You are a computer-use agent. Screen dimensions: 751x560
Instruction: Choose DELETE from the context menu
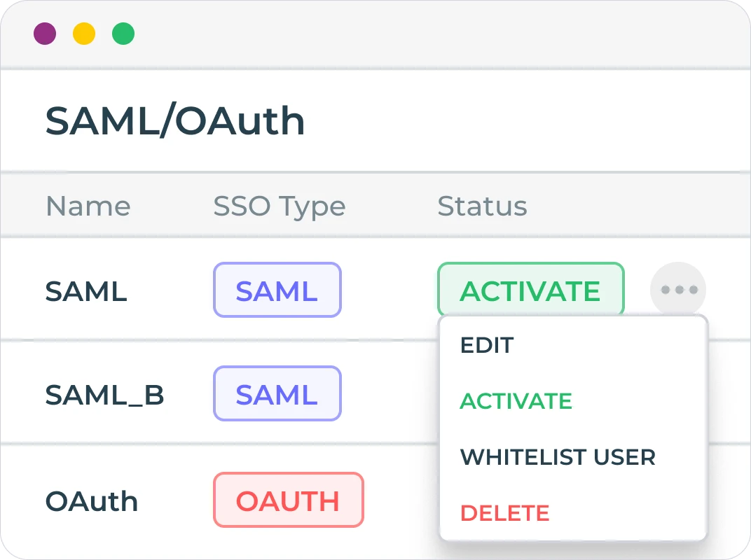[504, 513]
